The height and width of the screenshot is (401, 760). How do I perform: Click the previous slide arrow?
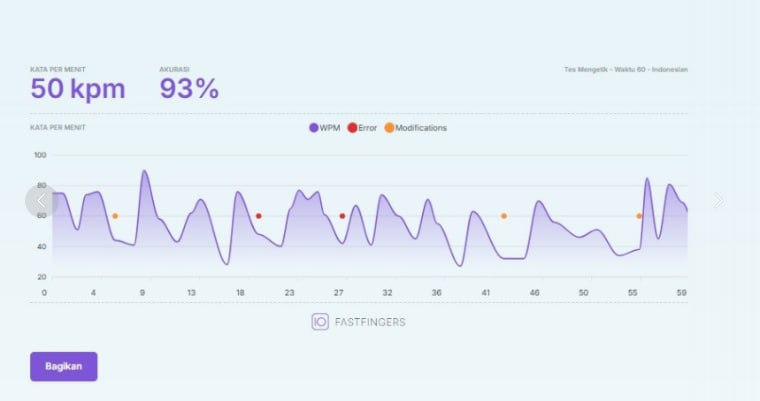click(x=42, y=201)
